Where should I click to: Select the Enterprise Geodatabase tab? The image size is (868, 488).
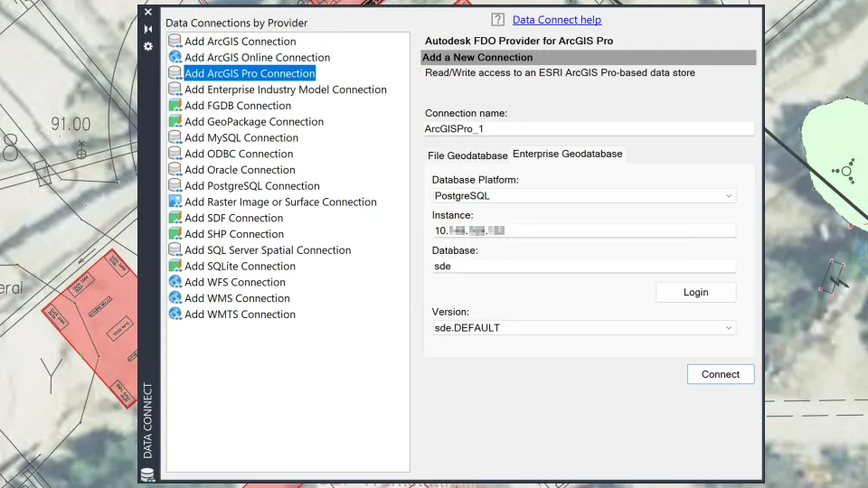pyautogui.click(x=568, y=154)
